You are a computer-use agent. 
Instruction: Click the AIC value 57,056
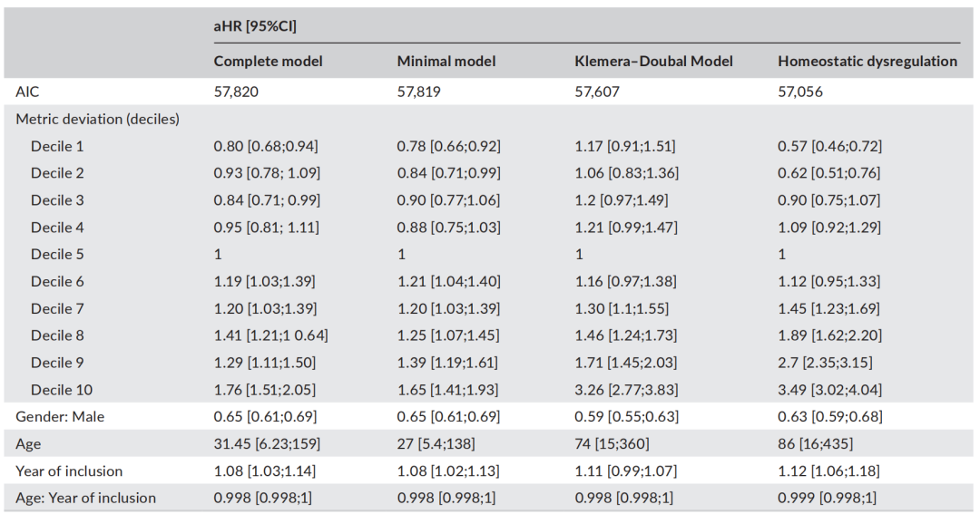pyautogui.click(x=800, y=92)
